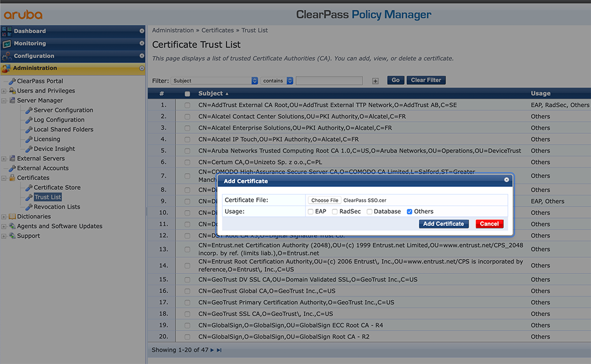The height and width of the screenshot is (364, 591).
Task: Expand the Users and Privileges tree node
Action: 4,91
